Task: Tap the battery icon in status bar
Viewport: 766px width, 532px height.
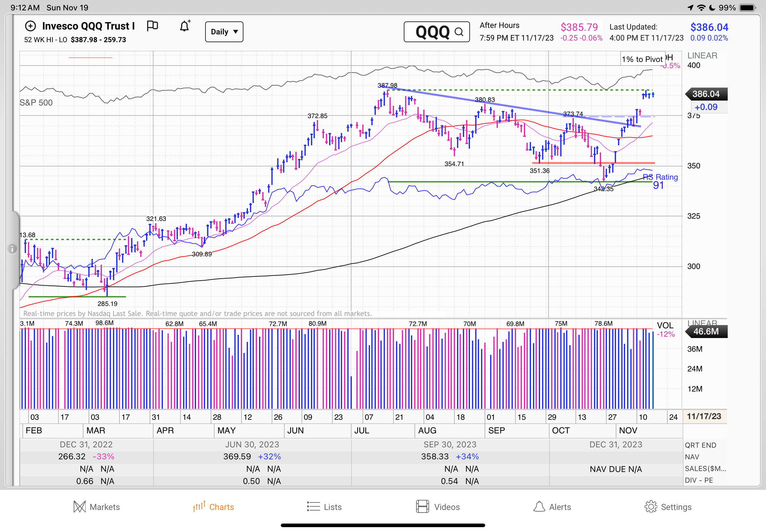Action: tap(747, 8)
